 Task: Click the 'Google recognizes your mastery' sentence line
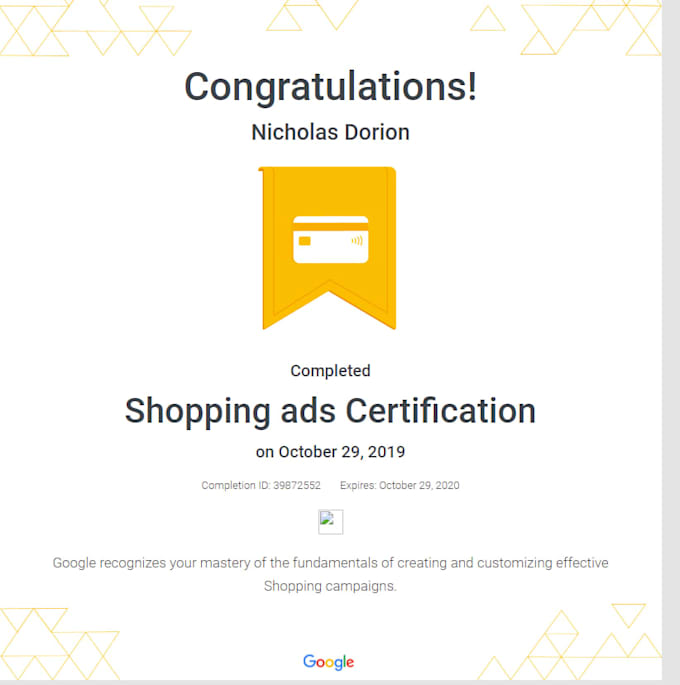[x=330, y=563]
